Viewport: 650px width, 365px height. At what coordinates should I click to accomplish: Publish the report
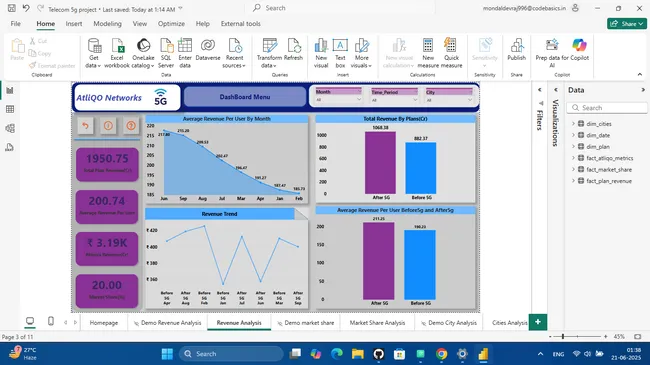click(x=517, y=46)
